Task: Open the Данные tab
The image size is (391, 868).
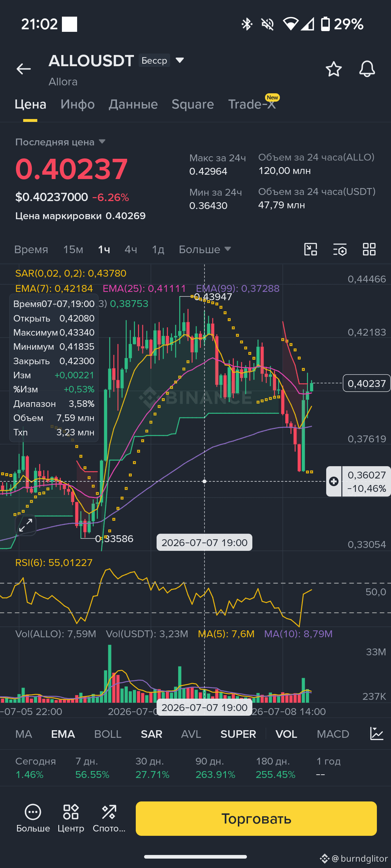Action: pyautogui.click(x=133, y=104)
